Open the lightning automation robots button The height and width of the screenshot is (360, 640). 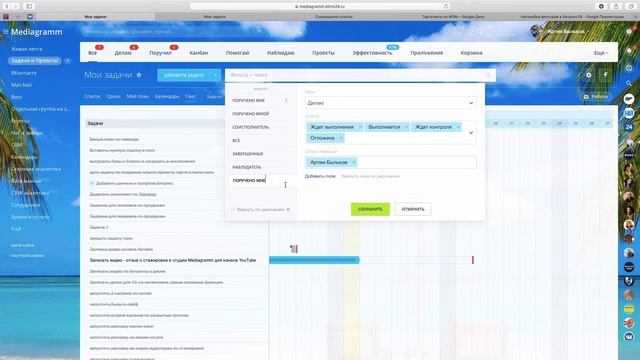pyautogui.click(x=606, y=75)
